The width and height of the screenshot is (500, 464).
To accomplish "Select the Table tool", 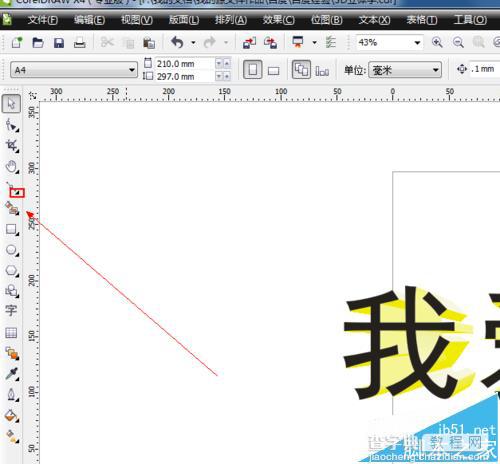I will (11, 332).
